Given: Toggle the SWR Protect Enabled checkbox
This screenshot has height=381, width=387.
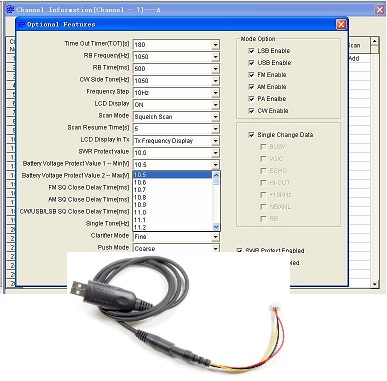Looking at the screenshot, I should coord(239,250).
